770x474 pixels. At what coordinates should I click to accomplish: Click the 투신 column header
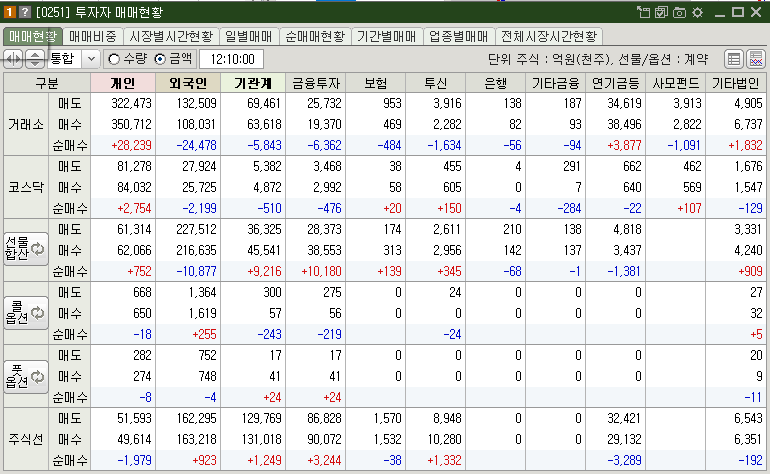(436, 83)
